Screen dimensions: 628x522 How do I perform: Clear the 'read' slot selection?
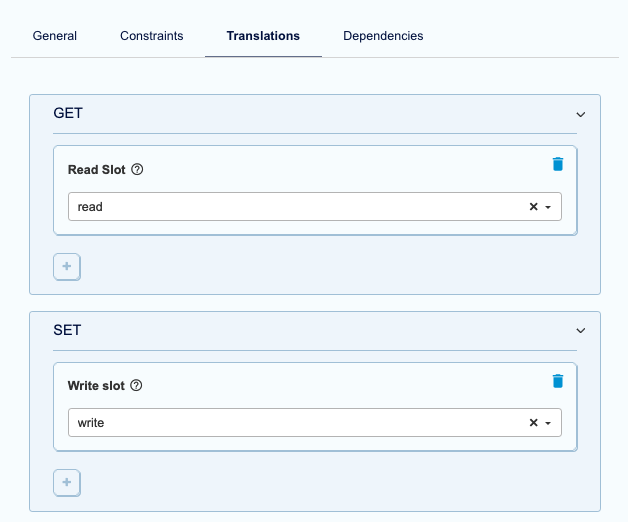(533, 207)
